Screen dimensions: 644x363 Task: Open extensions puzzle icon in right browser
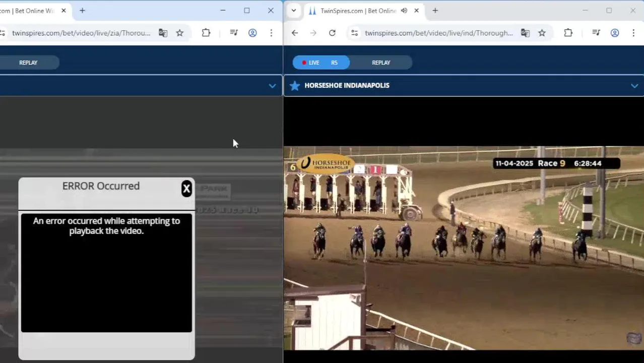568,33
